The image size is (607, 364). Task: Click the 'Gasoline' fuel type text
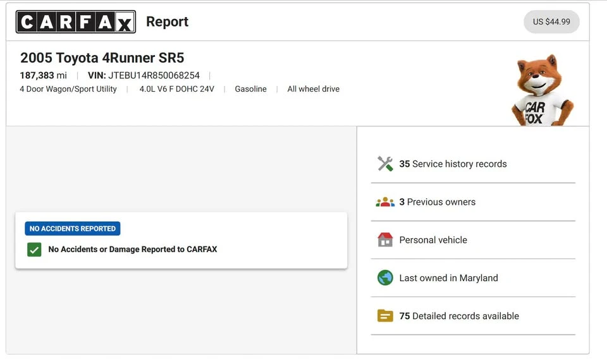251,89
